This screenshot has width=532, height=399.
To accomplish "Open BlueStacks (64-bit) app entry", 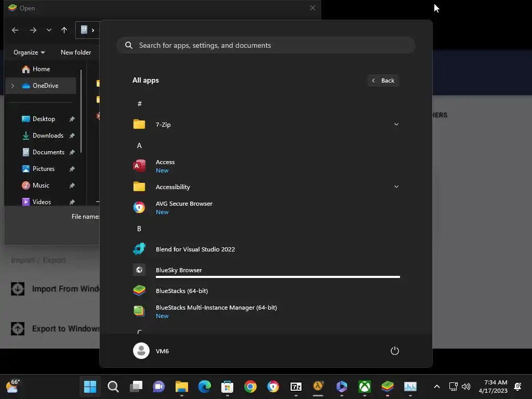I will point(265,291).
